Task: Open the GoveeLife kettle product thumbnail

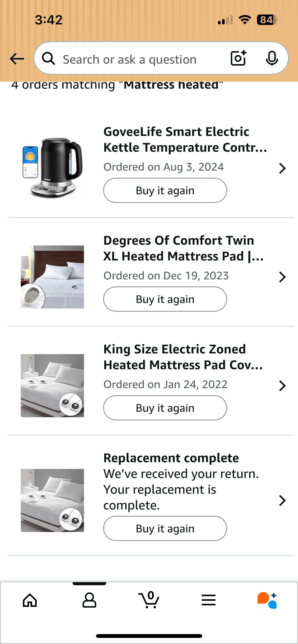Action: pos(52,168)
